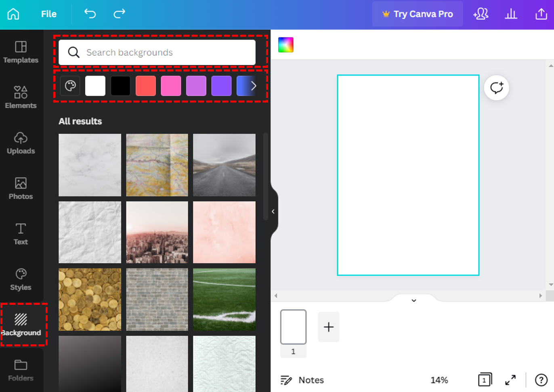The width and height of the screenshot is (554, 392).
Task: Collapse the side panel arrow
Action: coord(273,212)
